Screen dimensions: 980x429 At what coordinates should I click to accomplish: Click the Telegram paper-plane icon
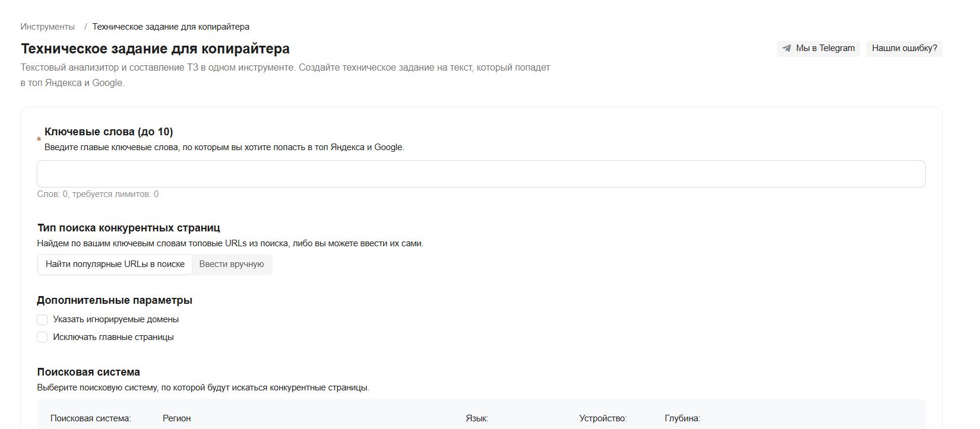coord(787,49)
